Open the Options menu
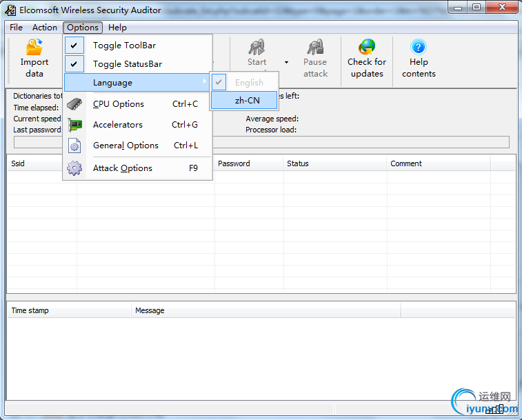 click(83, 28)
